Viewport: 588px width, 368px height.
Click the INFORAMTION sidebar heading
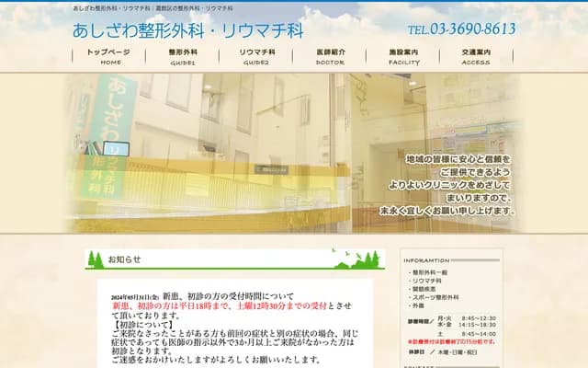(426, 260)
